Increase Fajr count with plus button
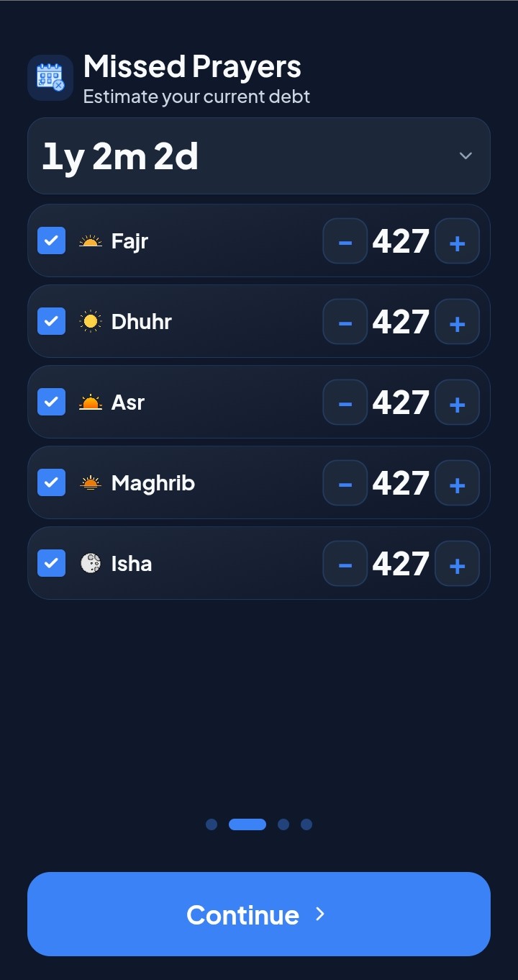518x980 pixels. [x=457, y=241]
